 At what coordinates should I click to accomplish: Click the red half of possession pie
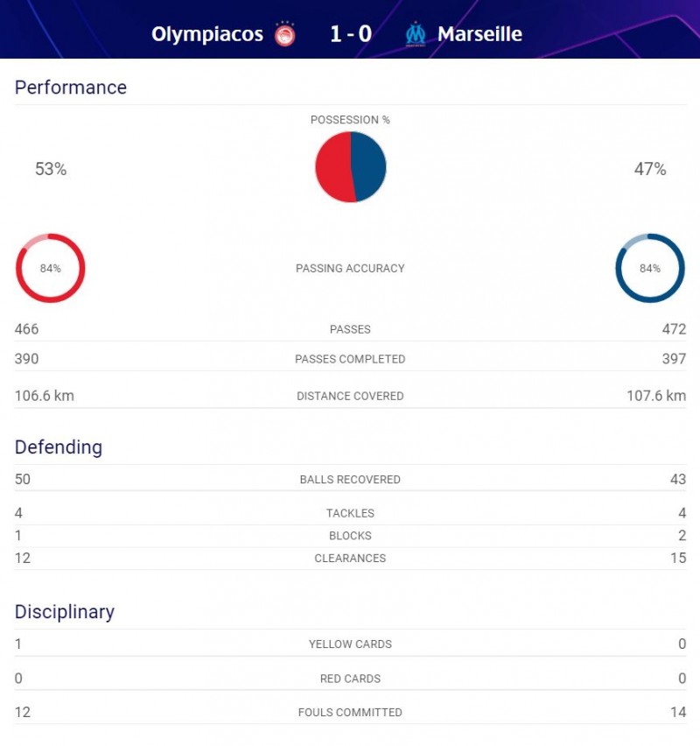click(x=332, y=167)
